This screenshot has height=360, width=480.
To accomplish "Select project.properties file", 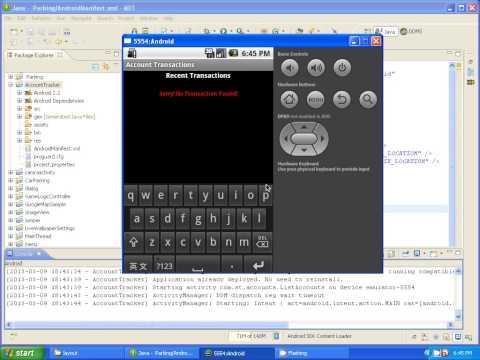I will pos(54,164).
